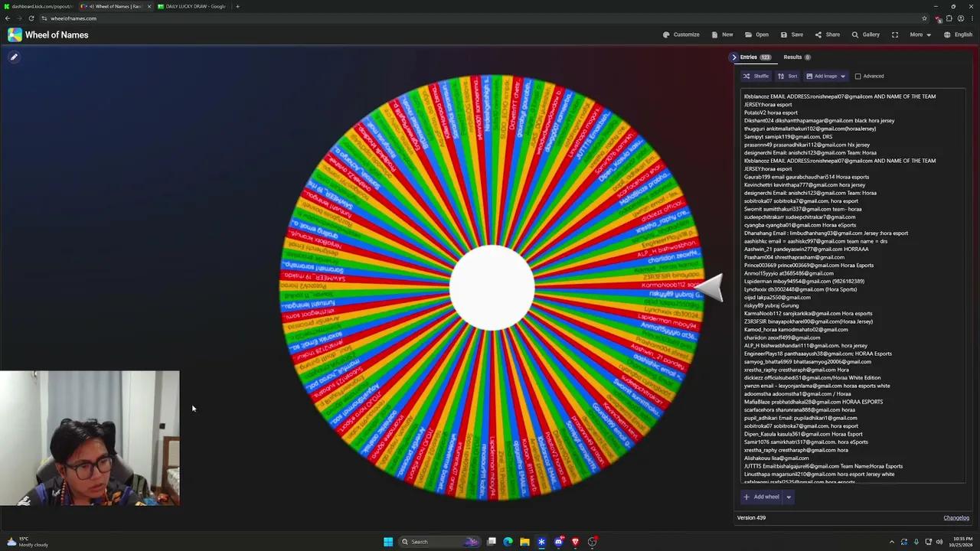The image size is (980, 551).
Task: Show hidden system tray icons
Action: [x=891, y=542]
